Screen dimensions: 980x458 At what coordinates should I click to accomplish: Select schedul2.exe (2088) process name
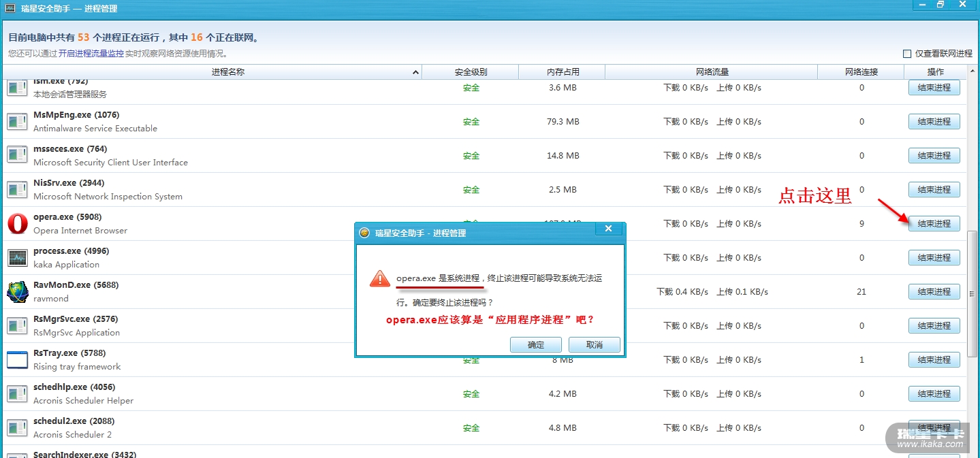click(x=74, y=421)
